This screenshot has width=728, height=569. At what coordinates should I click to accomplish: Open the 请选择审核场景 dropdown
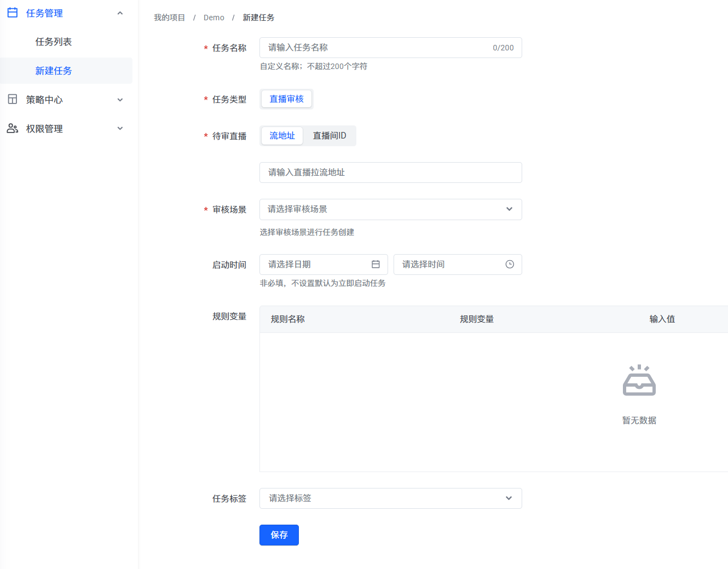pyautogui.click(x=390, y=209)
